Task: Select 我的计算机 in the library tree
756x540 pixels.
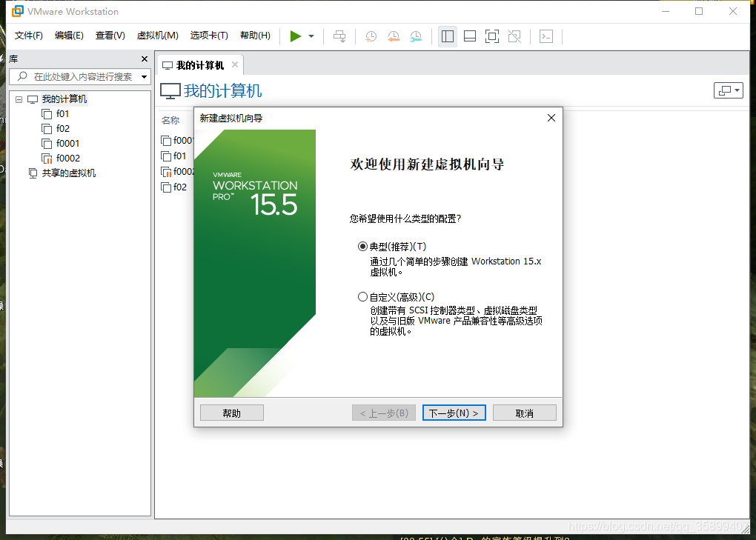Action: [x=64, y=99]
